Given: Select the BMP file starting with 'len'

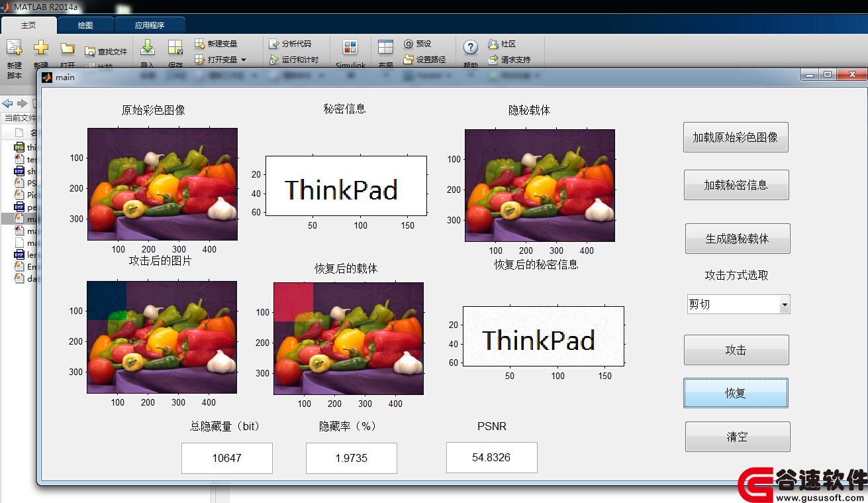Looking at the screenshot, I should (25, 254).
